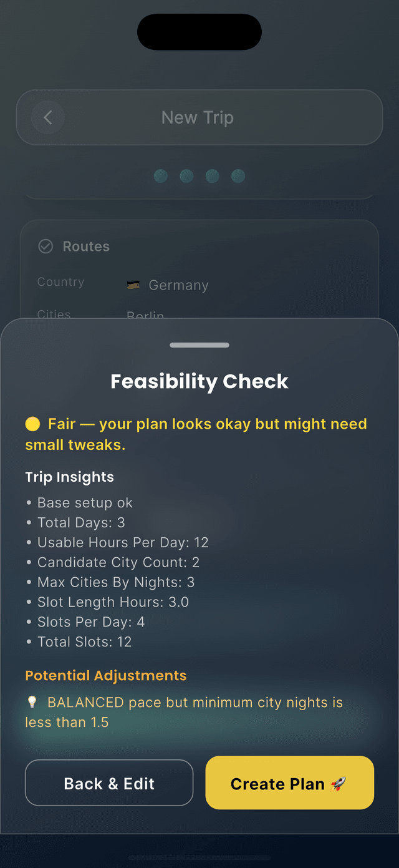Click the Trip Insights heading

click(69, 477)
